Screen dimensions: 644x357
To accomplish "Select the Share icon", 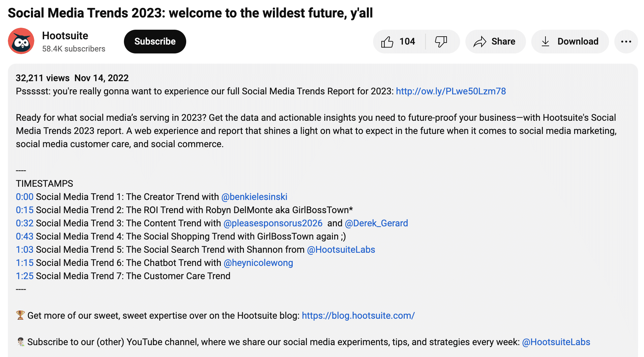I will 495,42.
